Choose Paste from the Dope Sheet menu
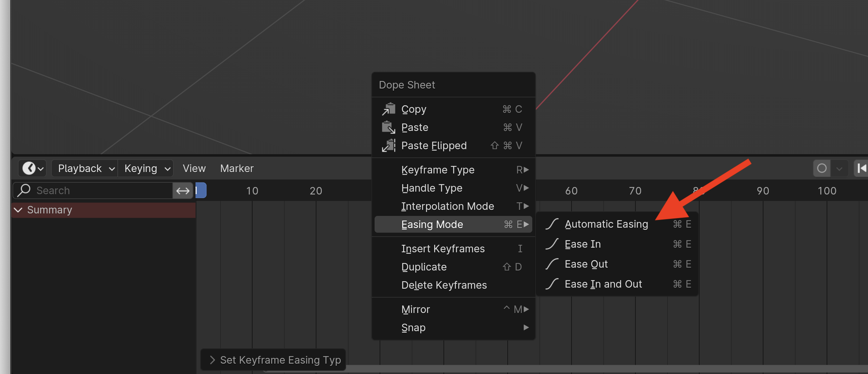 [453, 127]
